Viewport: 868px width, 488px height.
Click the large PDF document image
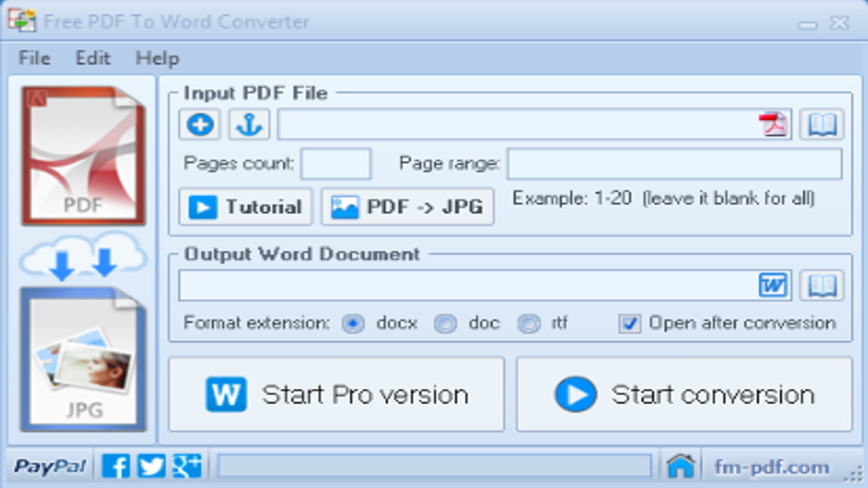83,156
